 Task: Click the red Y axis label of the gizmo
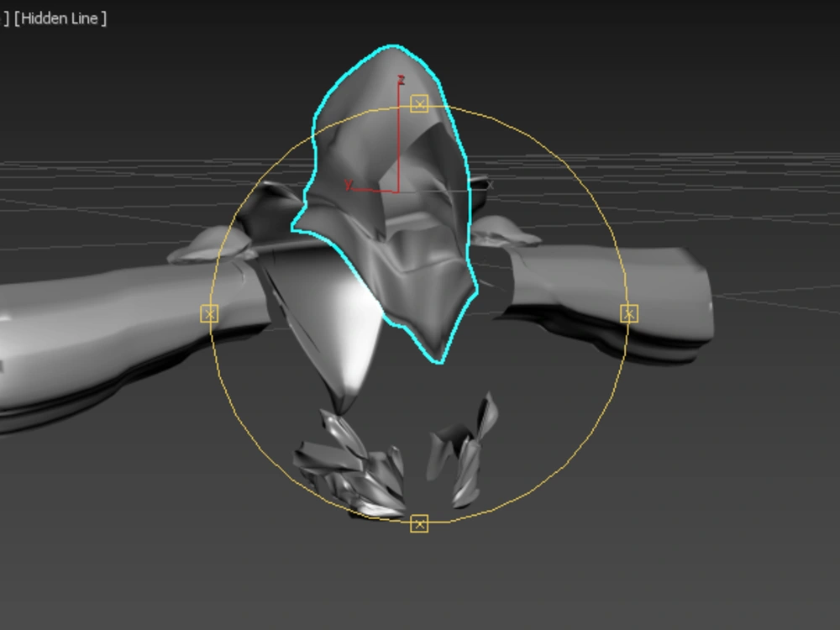(x=349, y=184)
